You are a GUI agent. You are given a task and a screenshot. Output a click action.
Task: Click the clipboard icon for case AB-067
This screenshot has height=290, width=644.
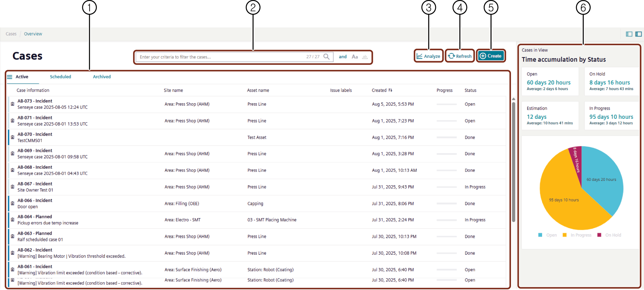click(12, 187)
